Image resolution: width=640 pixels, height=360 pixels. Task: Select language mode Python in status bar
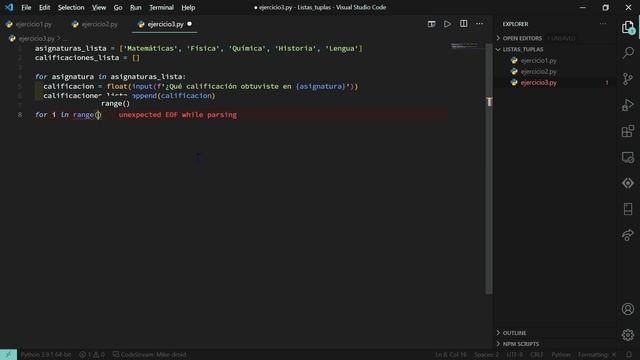pos(561,354)
